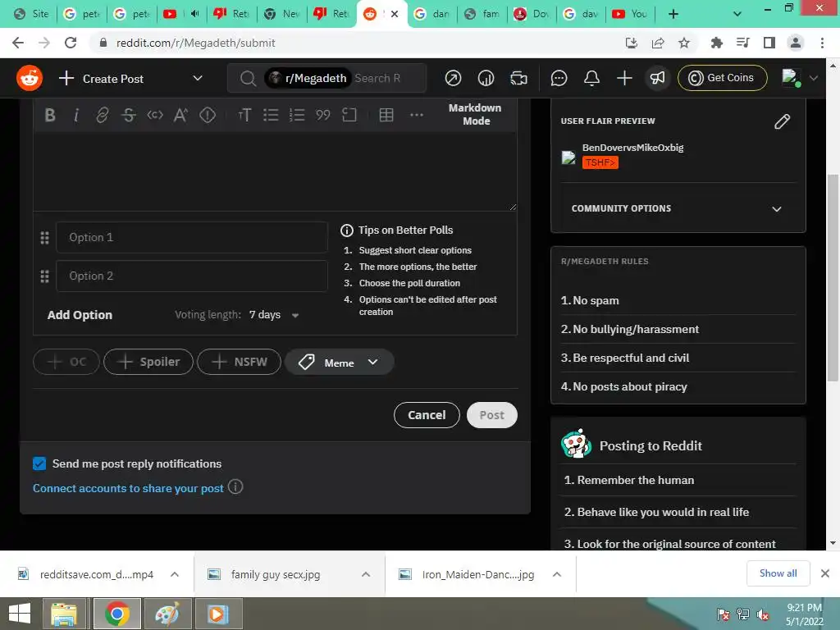Insert a link with chain icon
This screenshot has width=840, height=630.
coord(103,115)
